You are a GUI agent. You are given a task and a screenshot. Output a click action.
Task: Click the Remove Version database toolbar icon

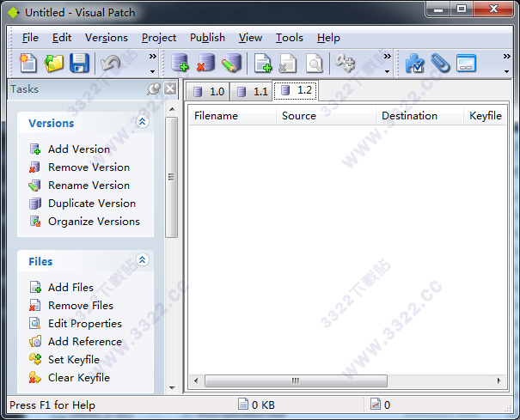coord(205,63)
